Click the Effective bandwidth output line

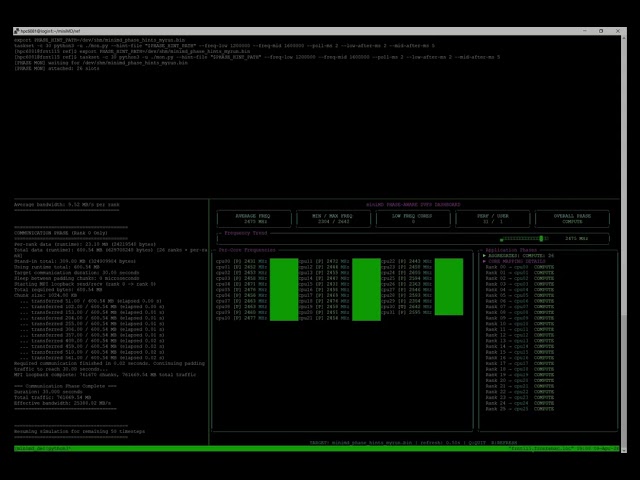pos(62,403)
